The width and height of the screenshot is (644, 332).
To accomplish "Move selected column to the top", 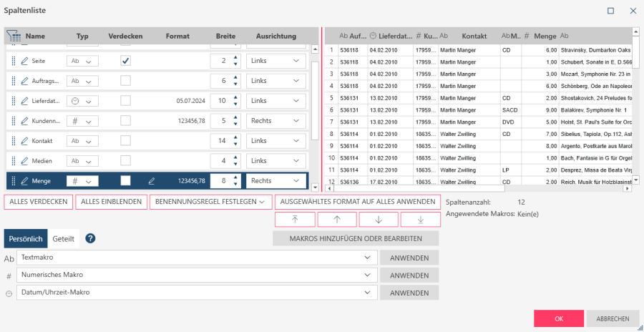I will pos(295,220).
